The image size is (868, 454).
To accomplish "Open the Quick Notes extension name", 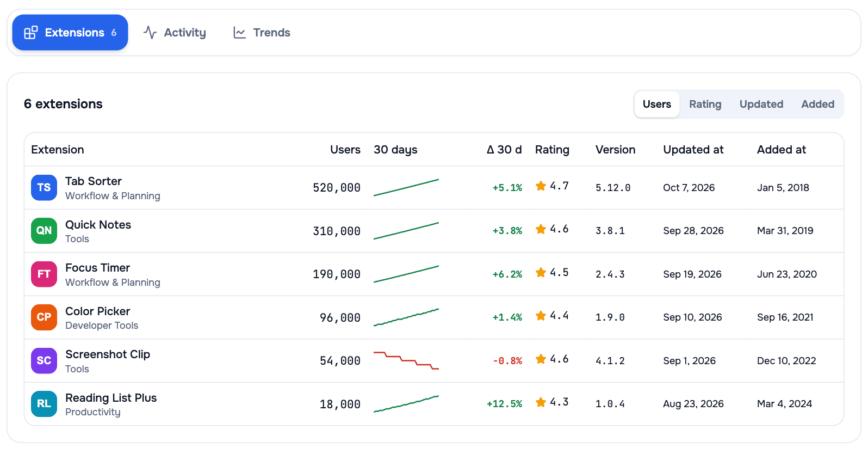I will pos(98,225).
